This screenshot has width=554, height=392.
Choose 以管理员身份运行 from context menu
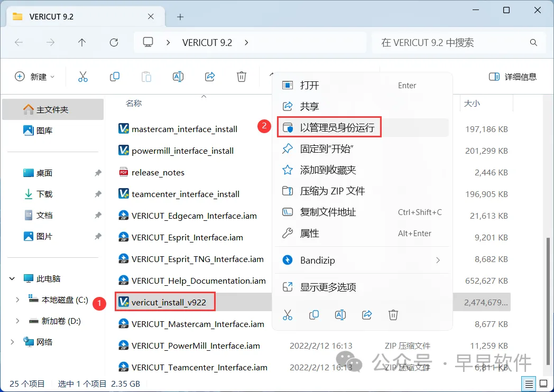point(363,127)
